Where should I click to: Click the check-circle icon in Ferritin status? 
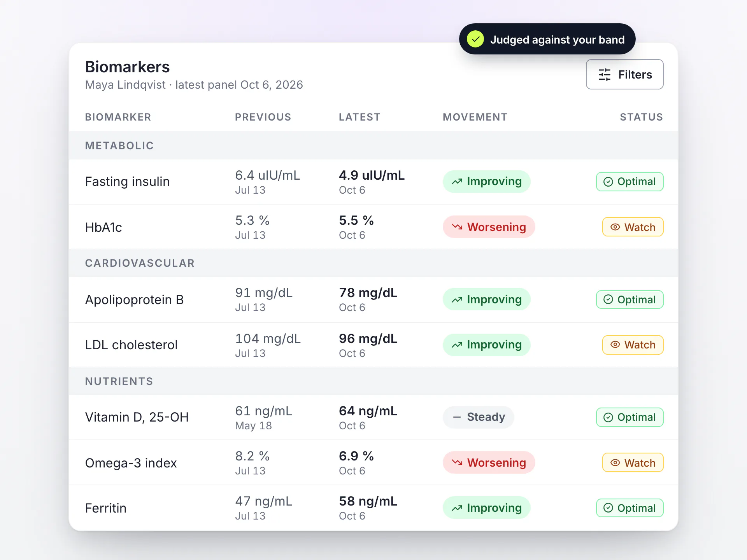pos(608,508)
